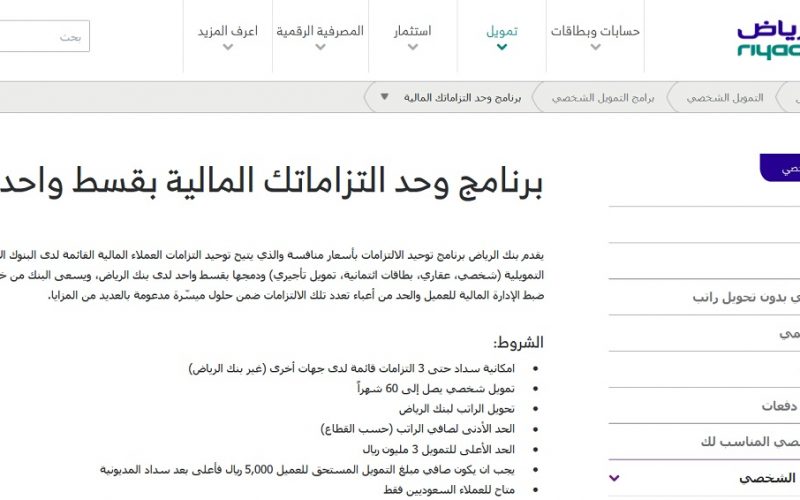Open sidebar item بدون تحويل راتب
Viewport: 800px width, 500px height.
(x=745, y=297)
